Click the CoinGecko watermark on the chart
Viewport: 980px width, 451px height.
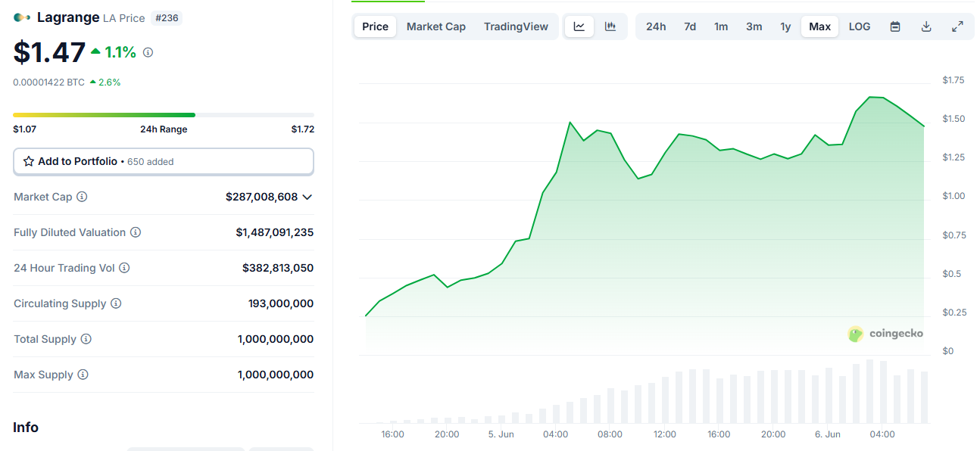click(885, 334)
